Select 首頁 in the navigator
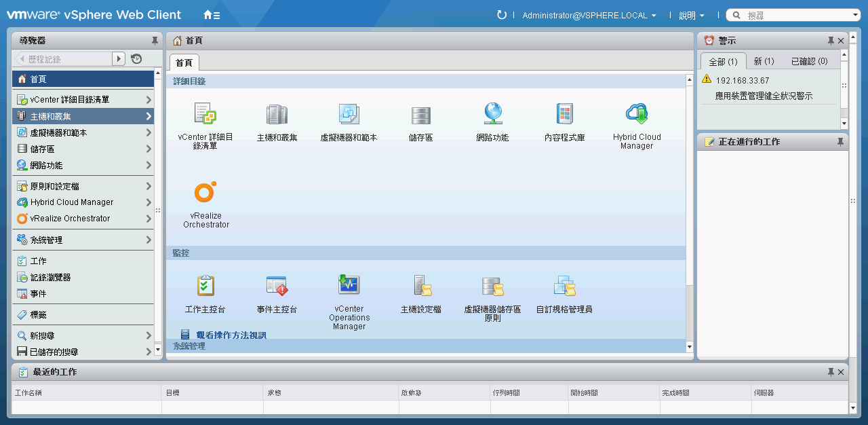Viewport: 868px width, 425px height. (83, 79)
